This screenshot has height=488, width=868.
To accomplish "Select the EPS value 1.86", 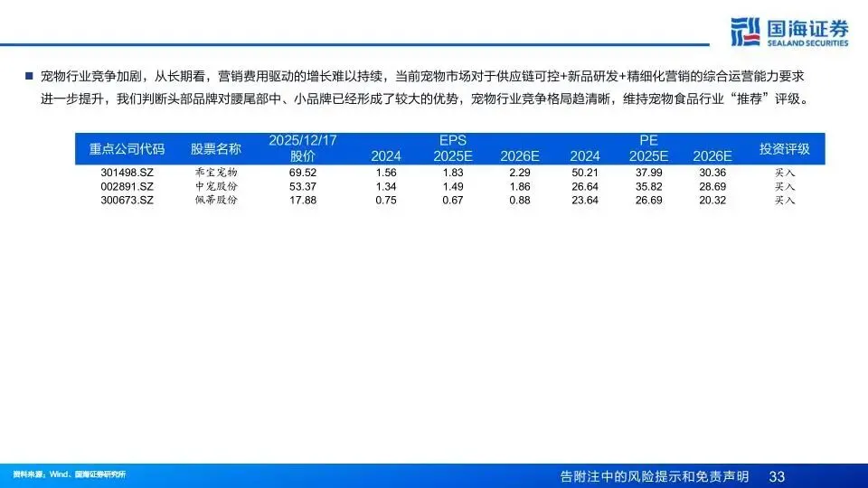I will tap(520, 186).
